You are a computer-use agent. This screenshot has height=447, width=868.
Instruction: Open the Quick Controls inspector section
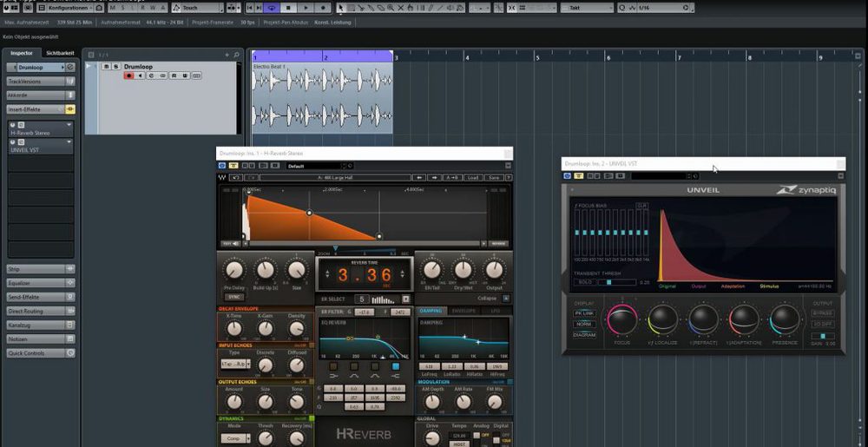(41, 353)
